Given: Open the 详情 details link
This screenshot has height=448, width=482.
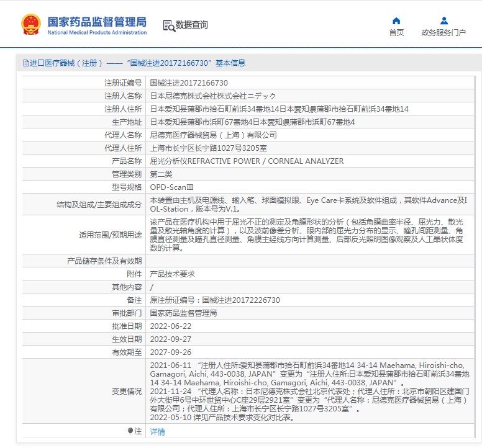Looking at the screenshot, I should coord(158,431).
